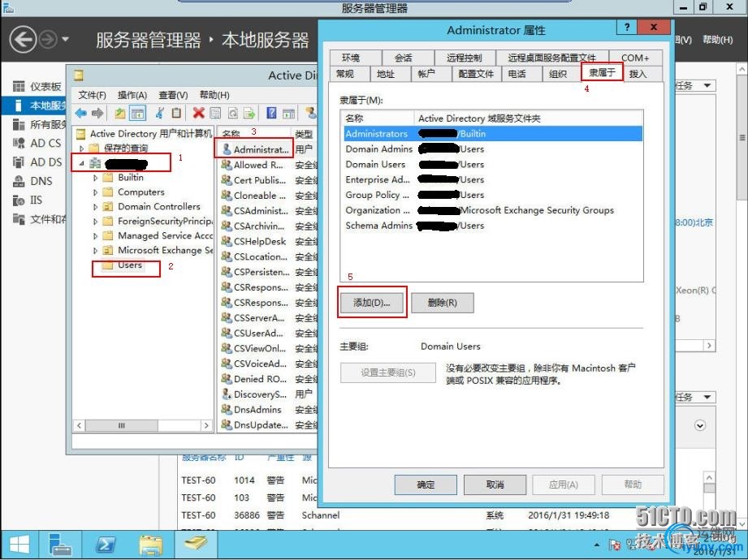Click the Remove (删除) button
This screenshot has width=748, height=560.
click(442, 303)
